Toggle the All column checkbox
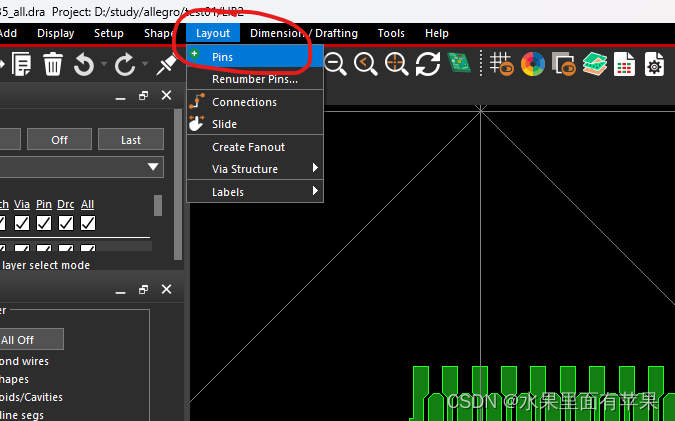 pyautogui.click(x=88, y=223)
